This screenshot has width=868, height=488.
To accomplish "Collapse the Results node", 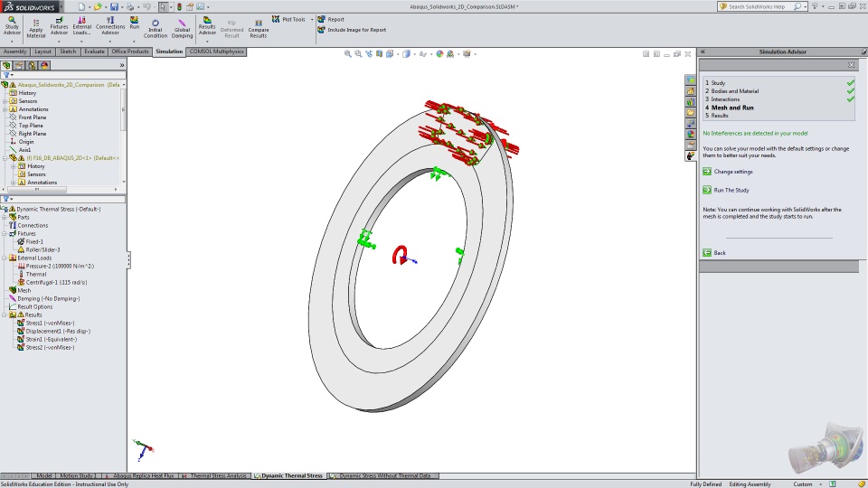I will (x=5, y=314).
